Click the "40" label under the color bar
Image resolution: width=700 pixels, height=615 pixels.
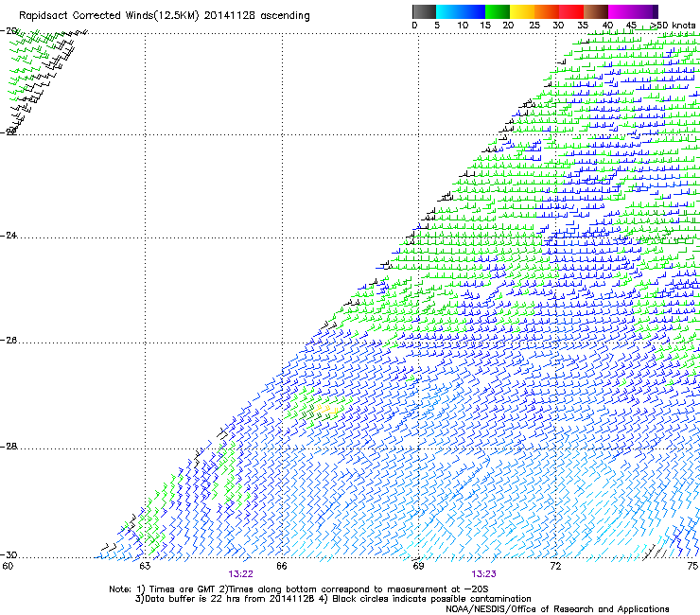pos(607,26)
